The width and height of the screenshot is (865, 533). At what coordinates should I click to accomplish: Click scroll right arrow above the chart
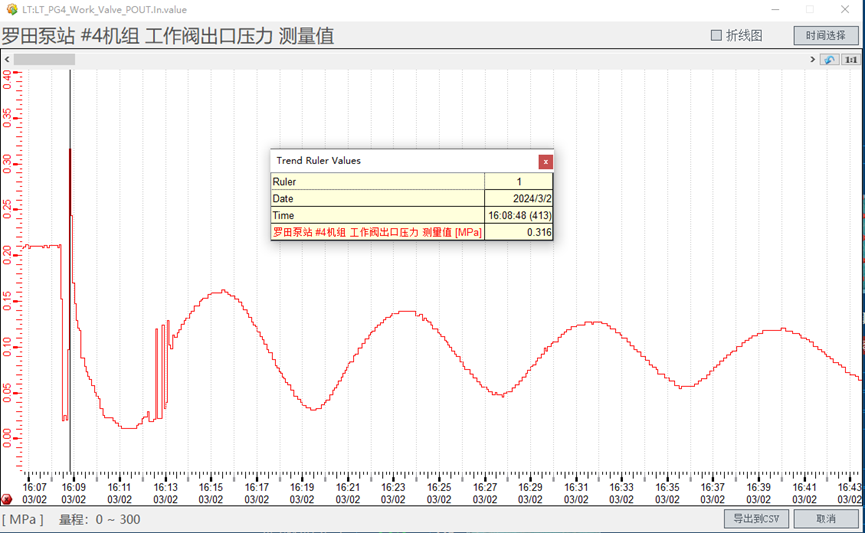tap(813, 60)
